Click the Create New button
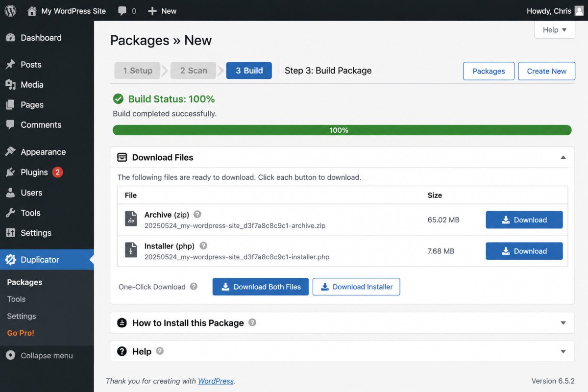This screenshot has height=392, width=588. pyautogui.click(x=546, y=71)
